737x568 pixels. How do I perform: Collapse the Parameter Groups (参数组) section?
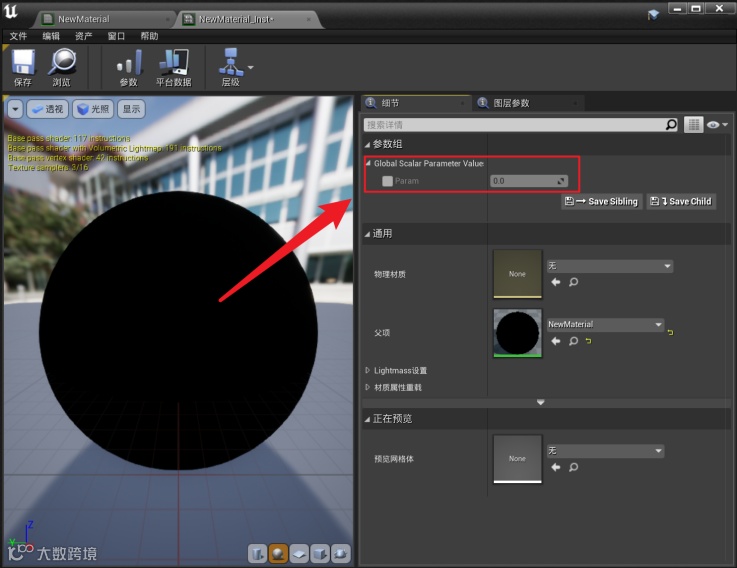(367, 144)
